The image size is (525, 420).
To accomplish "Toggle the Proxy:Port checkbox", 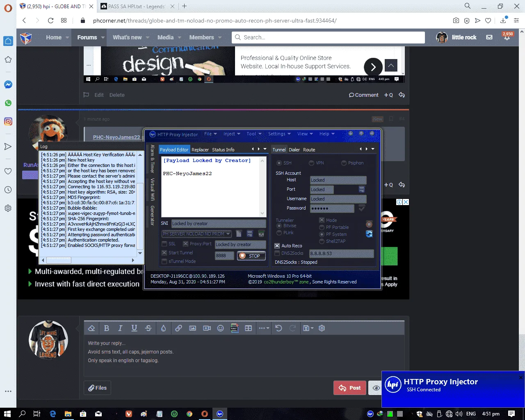I will (x=185, y=244).
